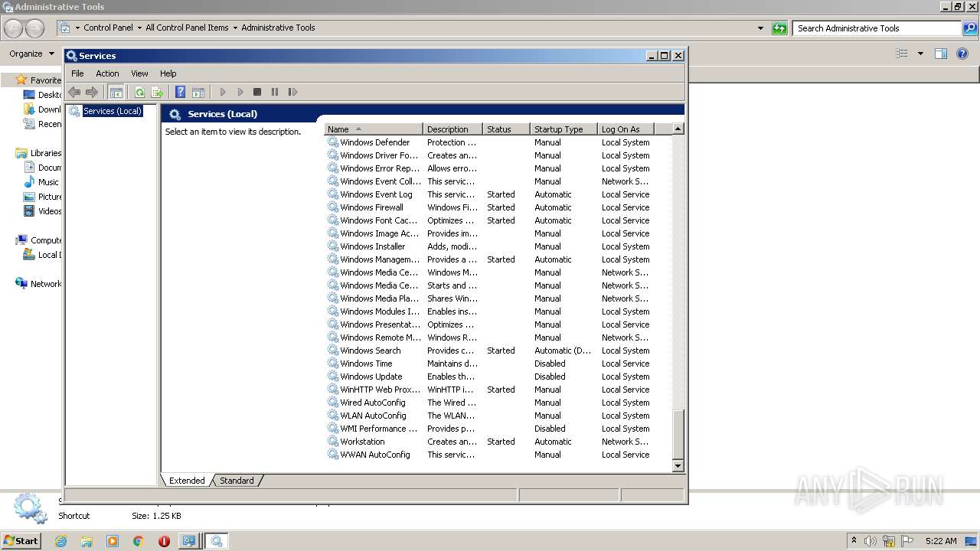Select the Windows Remote Management service
The height and width of the screenshot is (551, 980).
498,337
